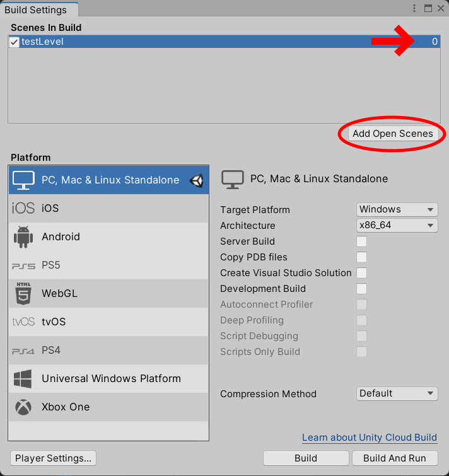Viewport: 449px width, 476px height.
Task: Select Xbox One platform row
Action: coord(108,407)
